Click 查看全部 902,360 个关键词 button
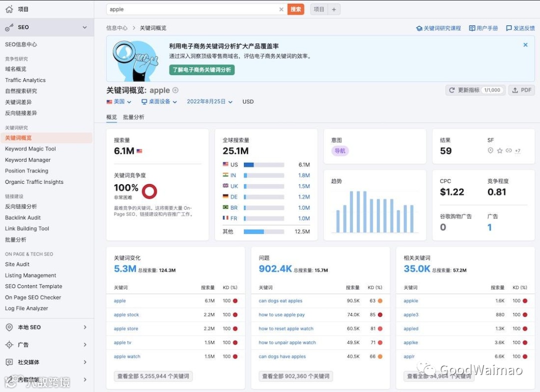This screenshot has width=540, height=392. pos(296,376)
